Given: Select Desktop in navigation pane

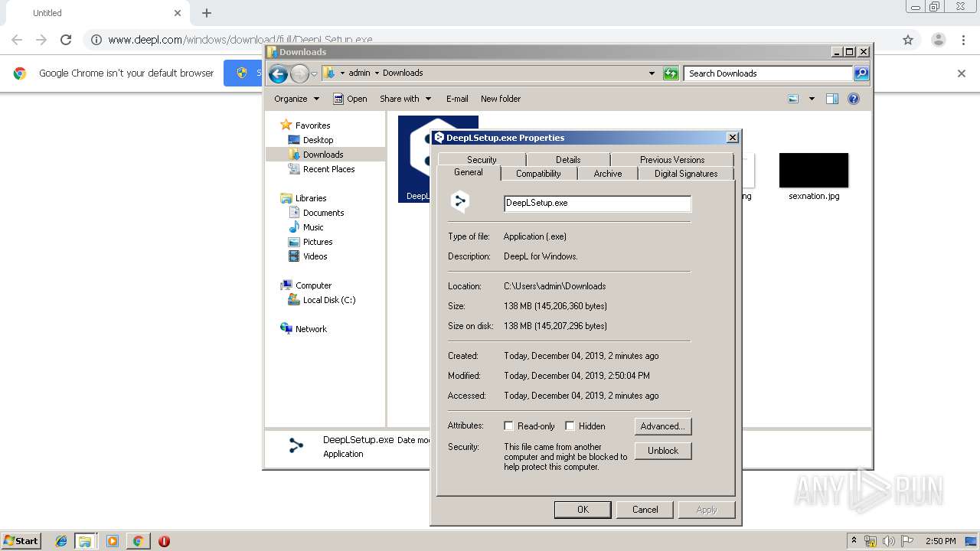Looking at the screenshot, I should tap(318, 140).
